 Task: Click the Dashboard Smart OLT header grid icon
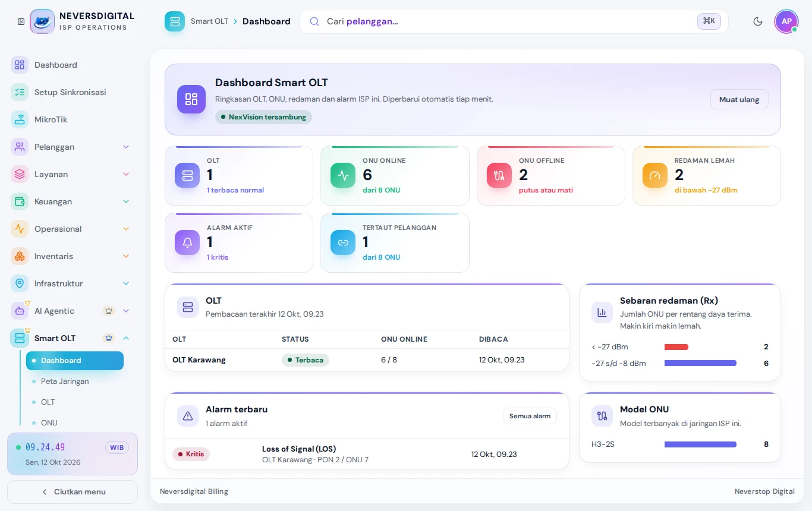click(191, 99)
